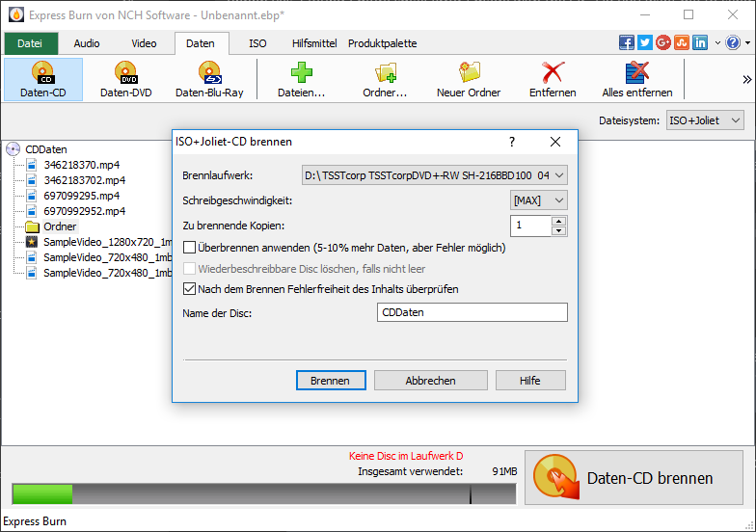Switch to the Audio tab
Viewport: 756px width, 532px height.
[x=87, y=43]
